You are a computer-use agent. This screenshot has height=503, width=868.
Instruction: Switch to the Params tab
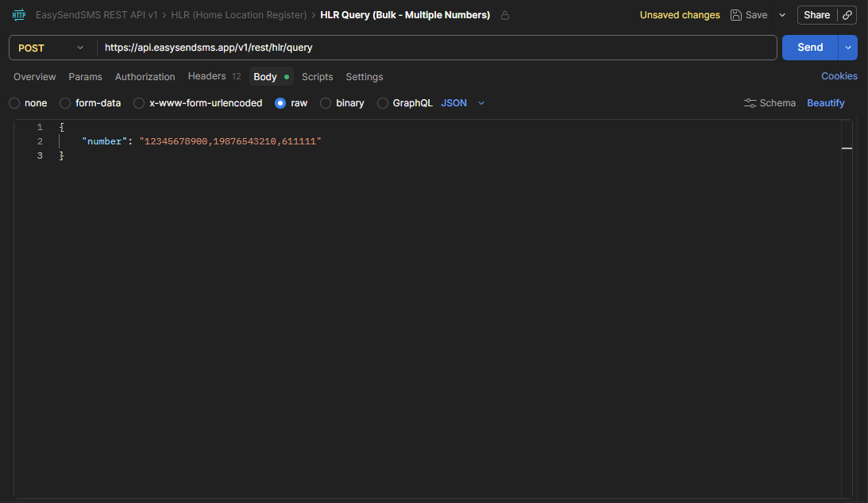click(x=85, y=77)
